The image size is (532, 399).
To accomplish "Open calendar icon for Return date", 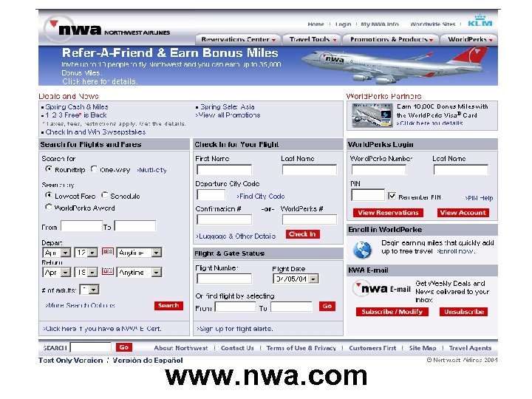I will (x=108, y=271).
